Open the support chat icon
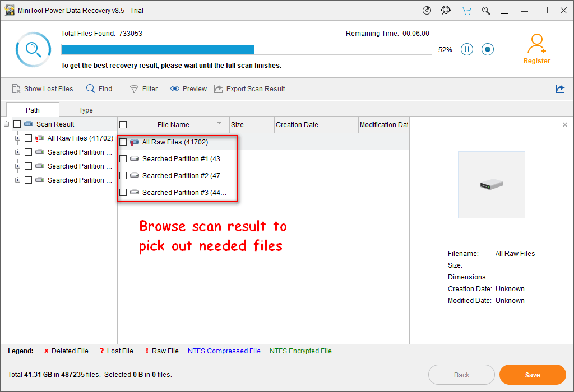 click(x=446, y=10)
